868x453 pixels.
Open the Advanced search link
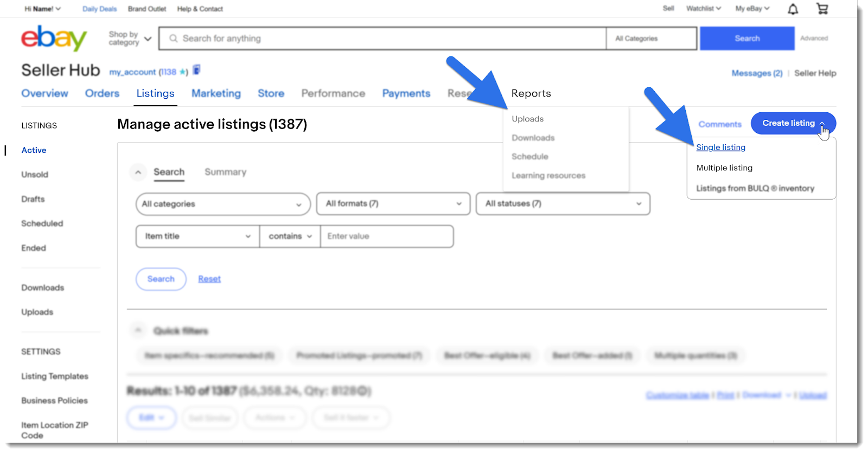click(x=814, y=39)
